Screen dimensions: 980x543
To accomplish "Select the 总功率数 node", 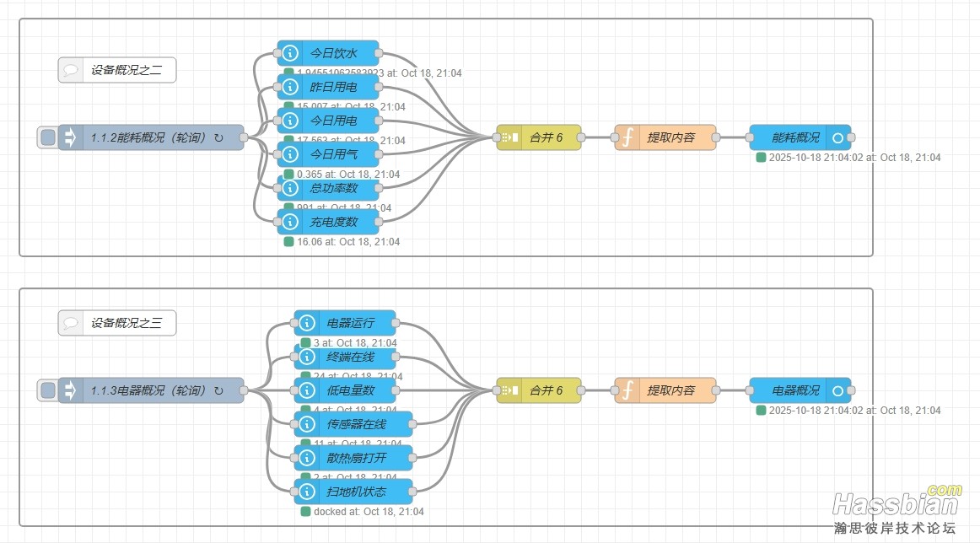I will coord(334,188).
